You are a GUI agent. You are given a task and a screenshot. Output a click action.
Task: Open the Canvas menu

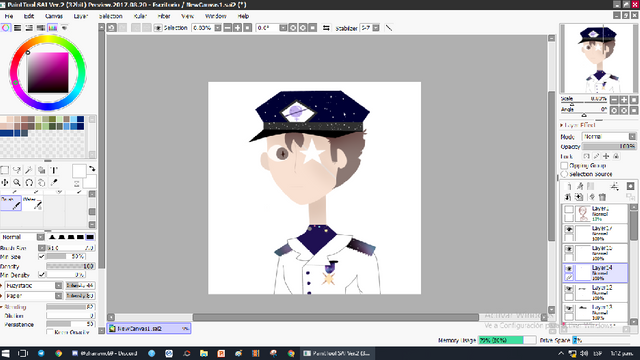point(53,16)
